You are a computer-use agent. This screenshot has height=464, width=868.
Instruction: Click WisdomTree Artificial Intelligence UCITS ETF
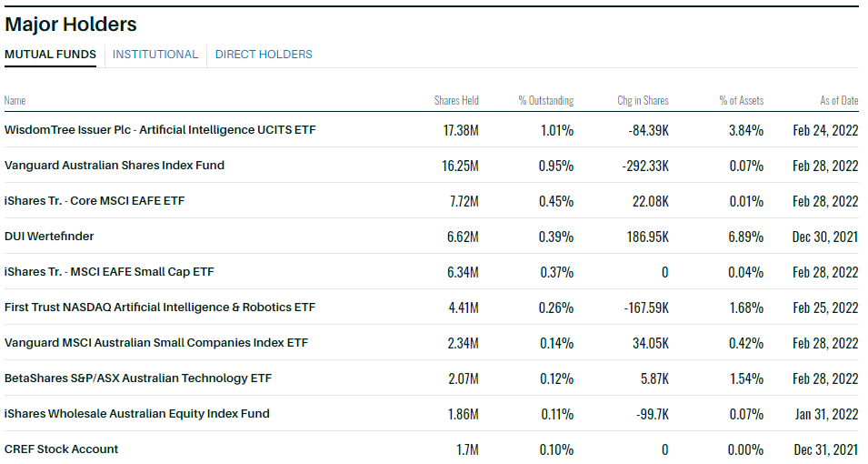point(160,130)
